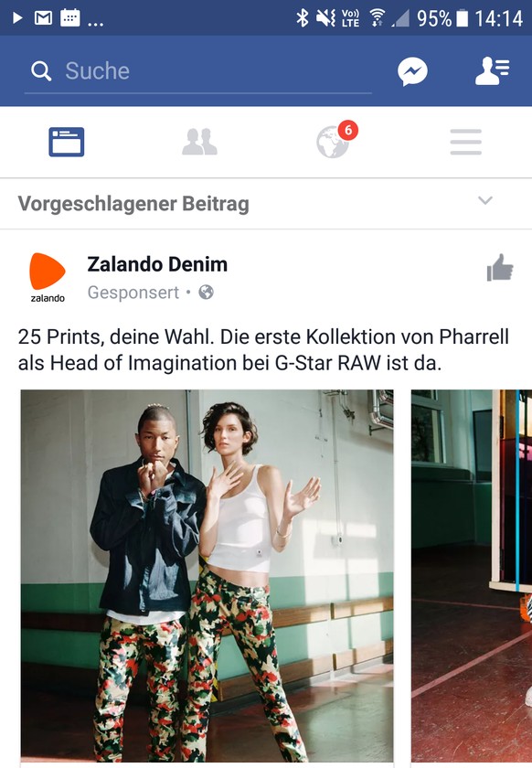Viewport: 532px width, 768px height.
Task: Open the Friends tab icon
Action: click(x=199, y=142)
